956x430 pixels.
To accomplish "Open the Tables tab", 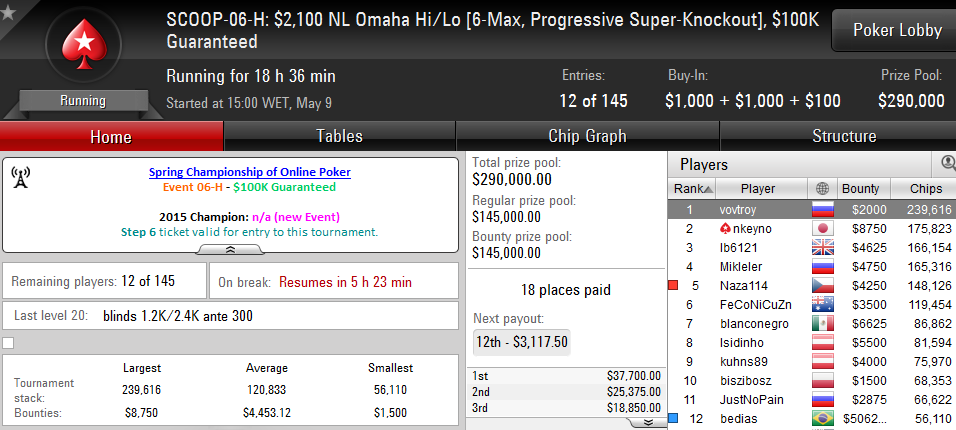I will pos(340,136).
